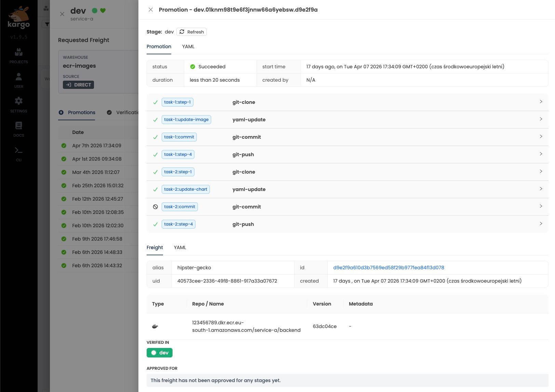Switch to the YAML tab beside Freight
This screenshot has height=392, width=555.
tap(180, 247)
